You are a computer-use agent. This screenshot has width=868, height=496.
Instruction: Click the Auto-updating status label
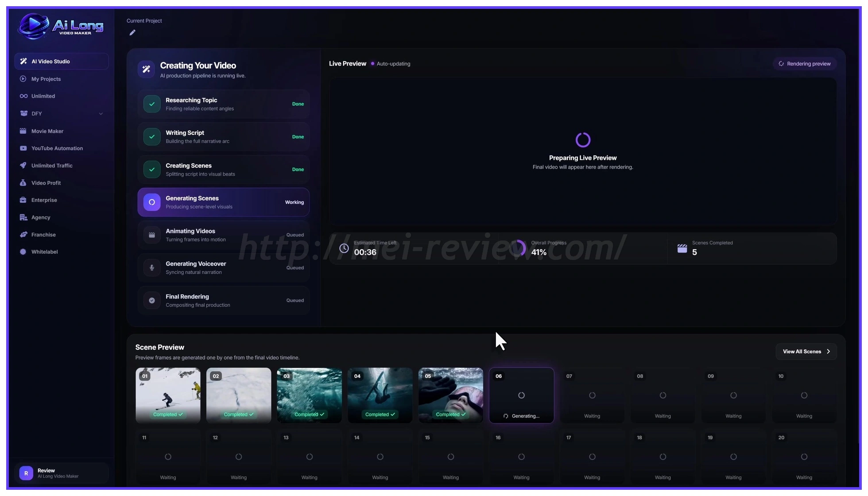[x=393, y=64]
